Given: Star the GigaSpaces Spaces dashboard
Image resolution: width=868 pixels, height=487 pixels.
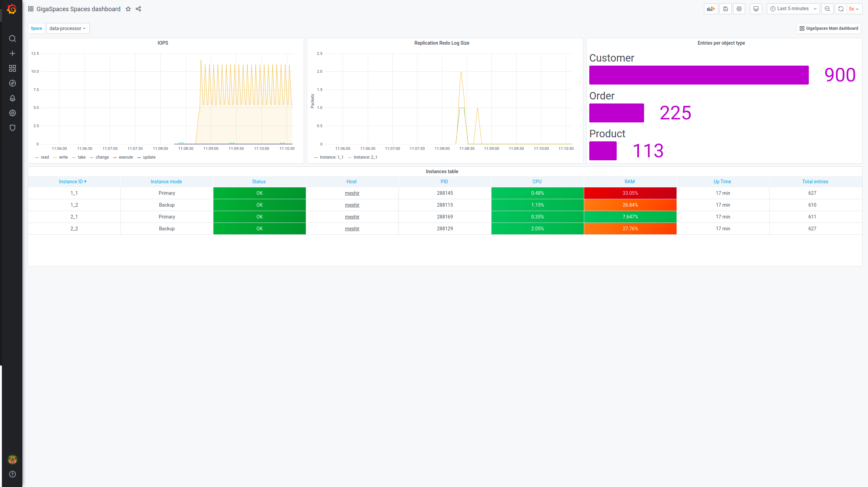Looking at the screenshot, I should (128, 9).
